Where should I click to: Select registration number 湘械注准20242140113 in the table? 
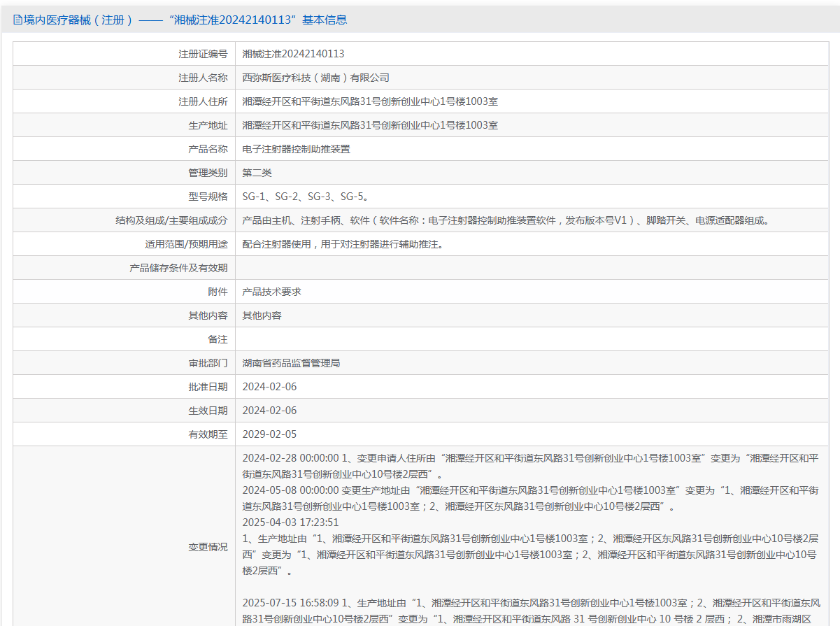click(x=293, y=54)
